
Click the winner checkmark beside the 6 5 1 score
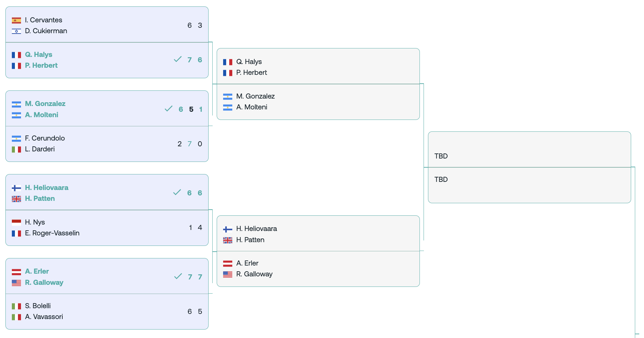(169, 109)
